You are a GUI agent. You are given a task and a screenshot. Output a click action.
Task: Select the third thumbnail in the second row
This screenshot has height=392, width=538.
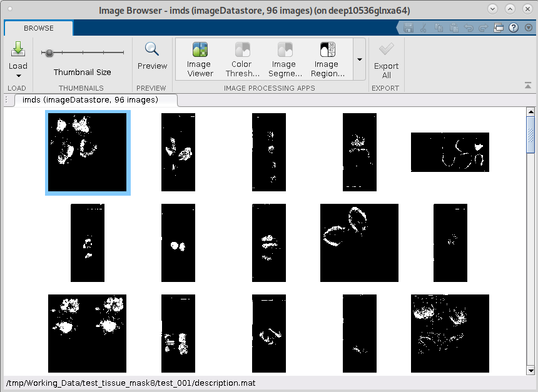click(x=268, y=243)
